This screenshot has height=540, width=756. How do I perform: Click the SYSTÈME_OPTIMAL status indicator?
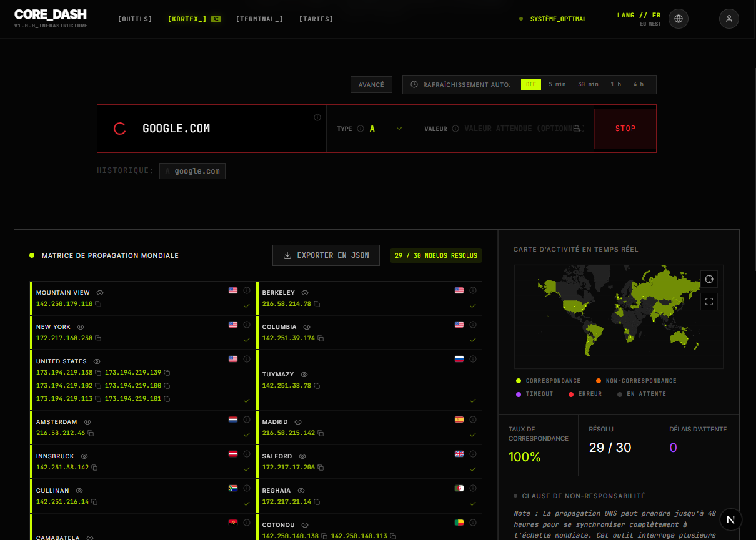553,19
